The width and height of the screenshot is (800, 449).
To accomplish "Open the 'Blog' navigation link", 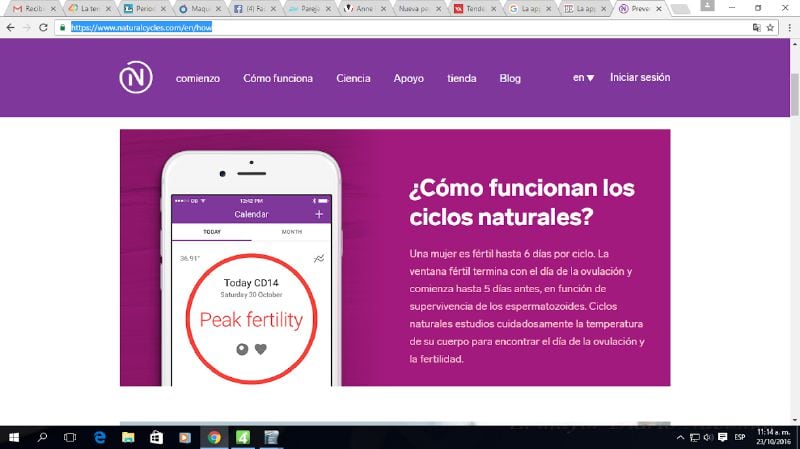I will tap(510, 78).
